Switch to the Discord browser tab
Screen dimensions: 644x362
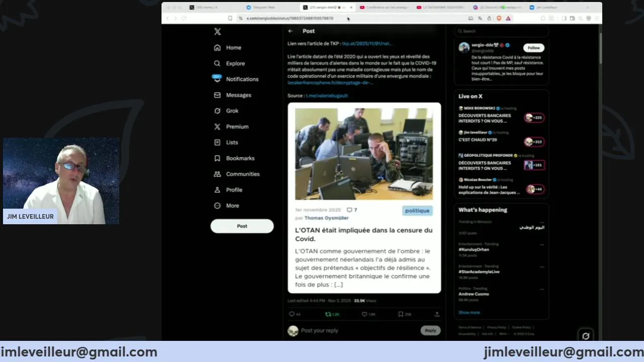click(497, 8)
